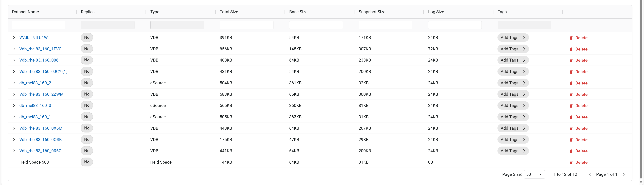Expand the Vdb_rhel83_160_086I row
This screenshot has width=644, height=185.
[x=14, y=60]
